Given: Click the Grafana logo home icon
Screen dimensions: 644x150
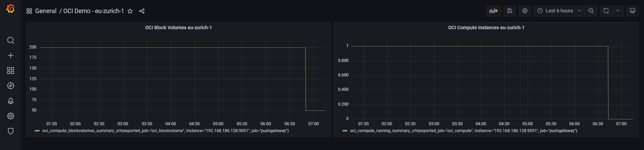Looking at the screenshot, I should [11, 9].
